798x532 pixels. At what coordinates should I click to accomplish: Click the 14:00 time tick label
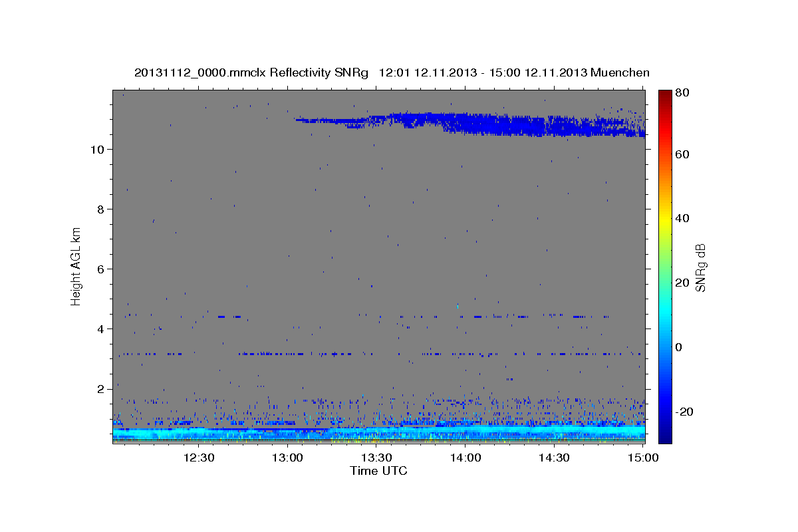465,458
